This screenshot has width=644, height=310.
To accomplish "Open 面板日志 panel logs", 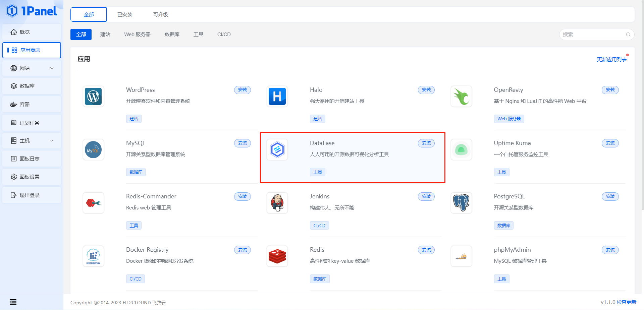I will tap(32, 159).
